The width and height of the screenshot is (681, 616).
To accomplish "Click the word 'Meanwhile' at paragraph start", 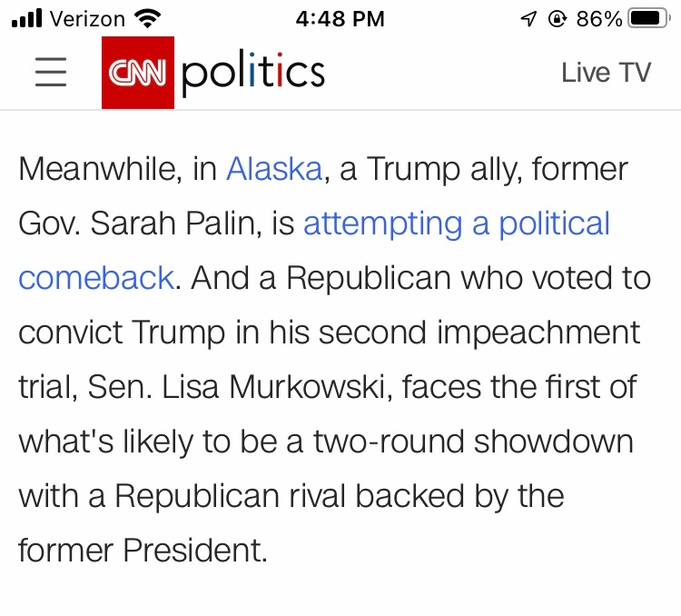I will coord(100,169).
